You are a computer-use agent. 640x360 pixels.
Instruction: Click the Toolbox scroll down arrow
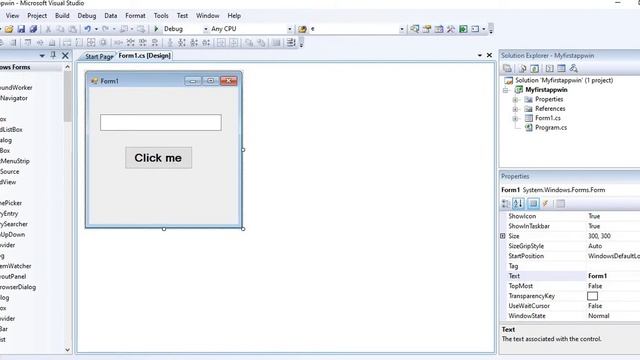point(67,350)
